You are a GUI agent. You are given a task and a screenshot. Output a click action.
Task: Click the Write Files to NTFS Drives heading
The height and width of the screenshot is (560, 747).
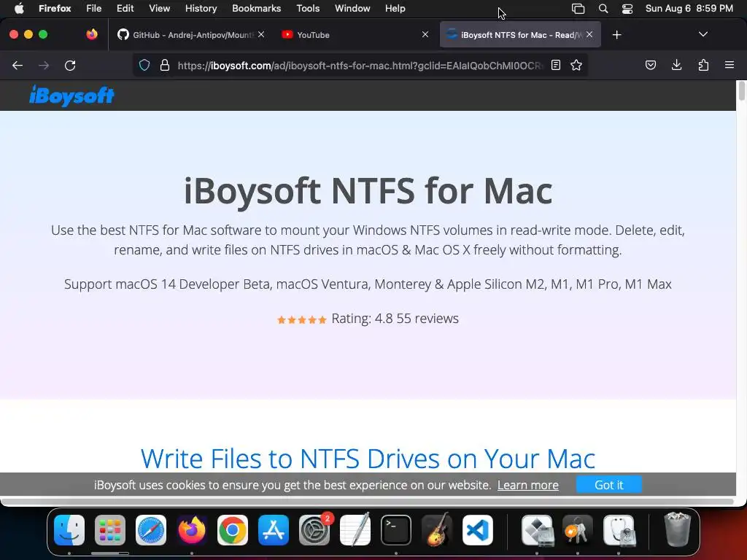[368, 459]
